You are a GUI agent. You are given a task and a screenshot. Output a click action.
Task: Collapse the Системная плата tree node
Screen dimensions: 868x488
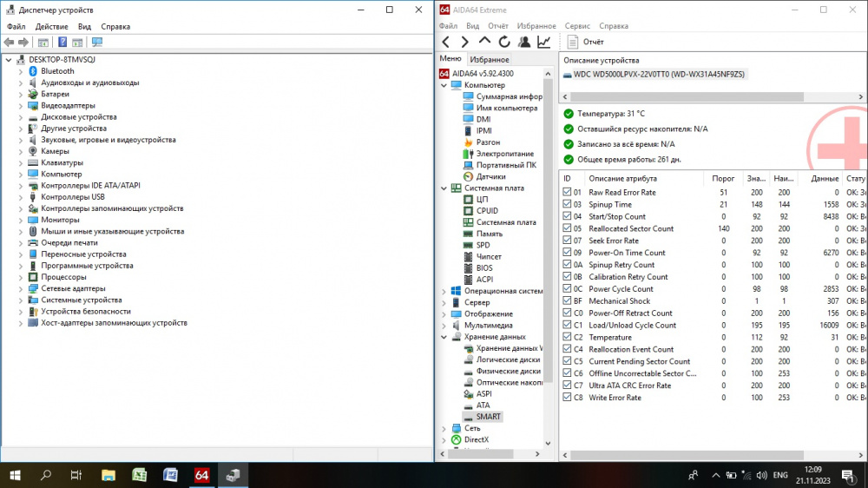[444, 188]
